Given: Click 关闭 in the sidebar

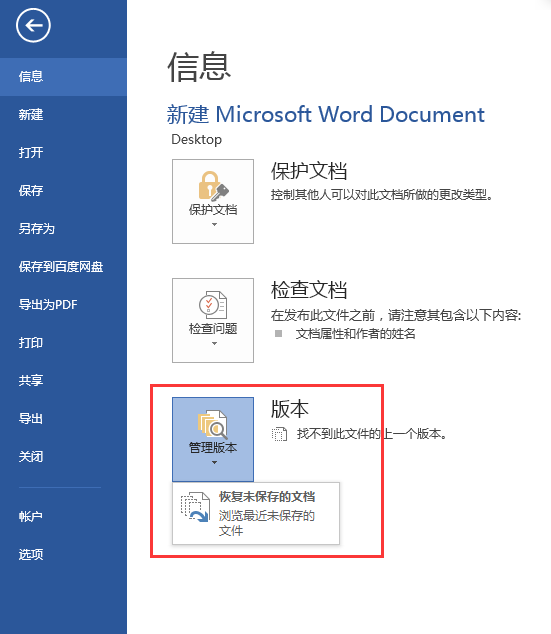Looking at the screenshot, I should click(63, 456).
